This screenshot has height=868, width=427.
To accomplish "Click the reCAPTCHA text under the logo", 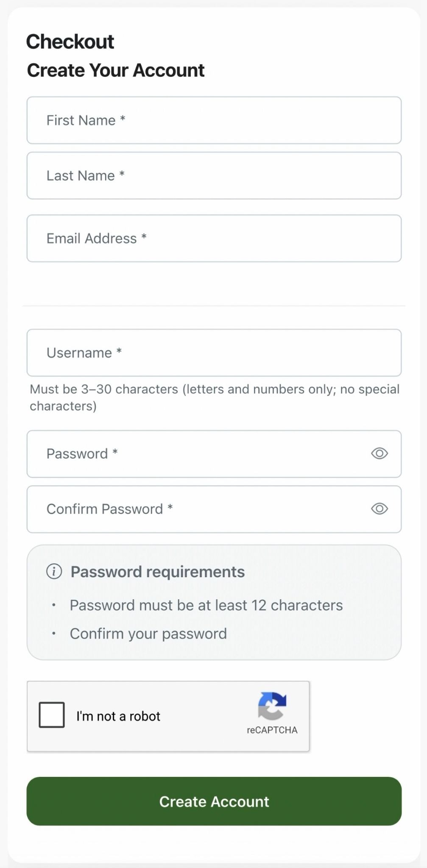I will tap(272, 730).
